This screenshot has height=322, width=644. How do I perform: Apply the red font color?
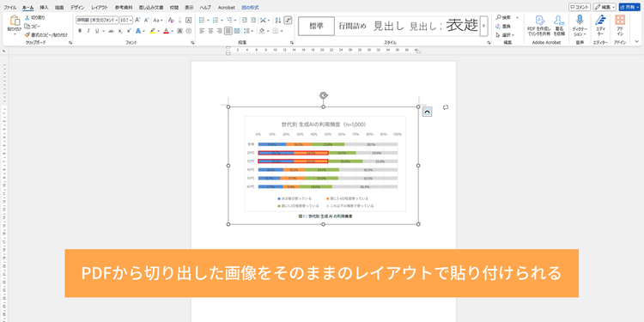pyautogui.click(x=166, y=31)
